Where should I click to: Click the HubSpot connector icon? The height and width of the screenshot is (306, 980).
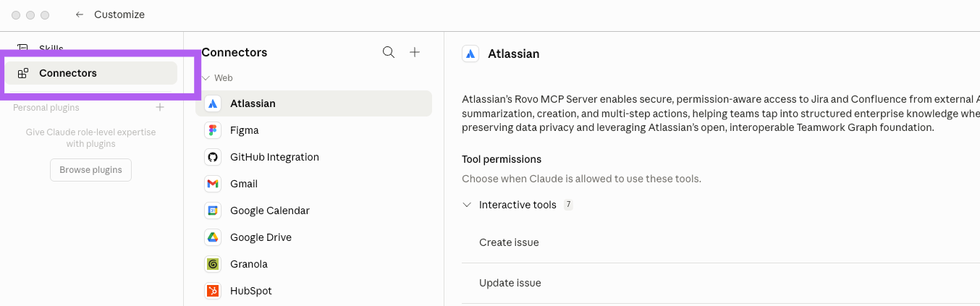tap(213, 291)
